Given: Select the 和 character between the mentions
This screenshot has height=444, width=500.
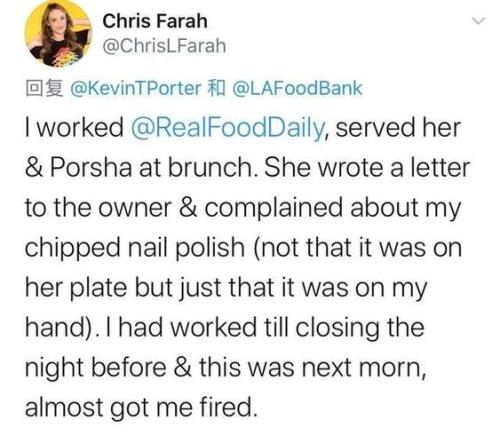Looking at the screenshot, I should tap(217, 88).
